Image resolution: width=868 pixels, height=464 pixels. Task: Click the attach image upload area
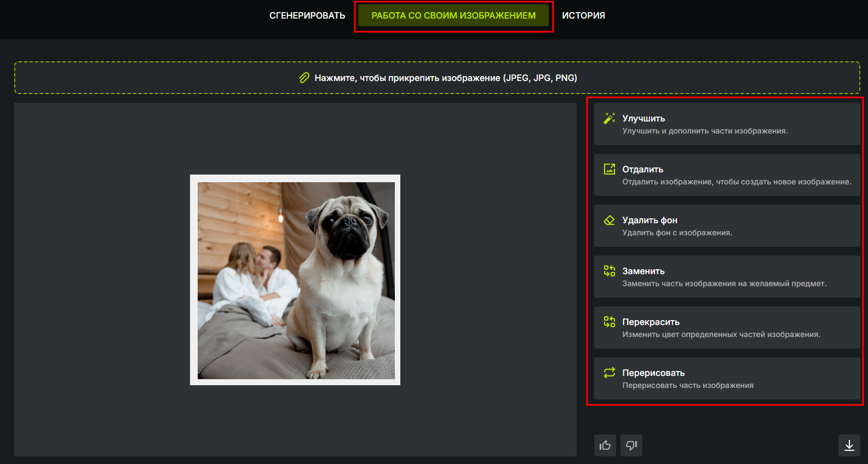coord(437,78)
